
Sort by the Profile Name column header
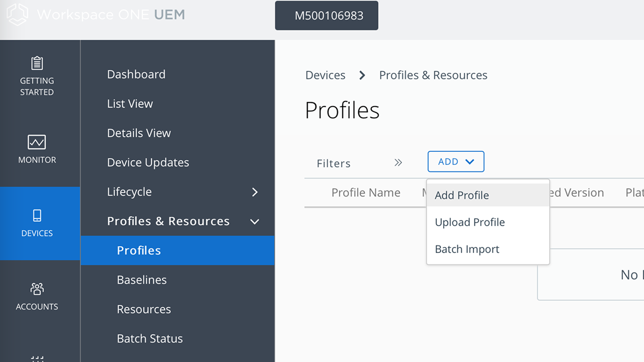pyautogui.click(x=366, y=193)
